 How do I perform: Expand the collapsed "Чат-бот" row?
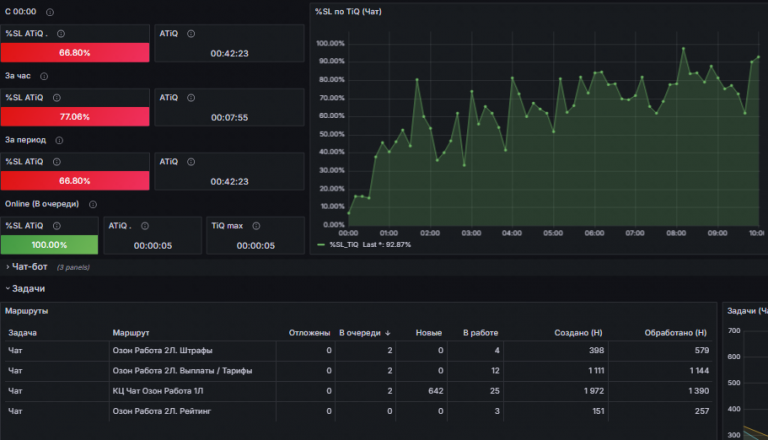30,267
